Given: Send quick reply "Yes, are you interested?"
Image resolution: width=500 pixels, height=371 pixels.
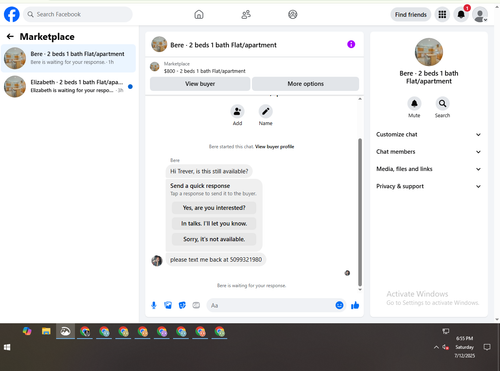Looking at the screenshot, I should pyautogui.click(x=214, y=208).
